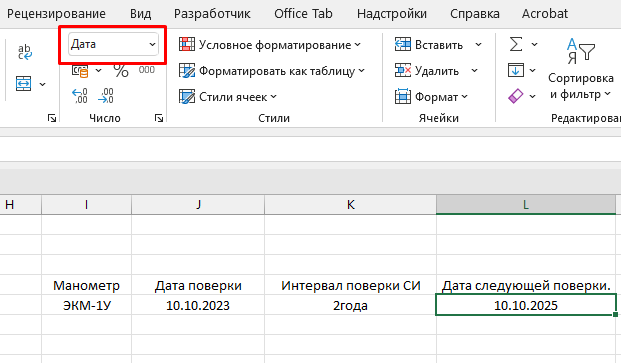Open the Число group dialog launcher
The width and height of the screenshot is (621, 363).
pos(159,118)
